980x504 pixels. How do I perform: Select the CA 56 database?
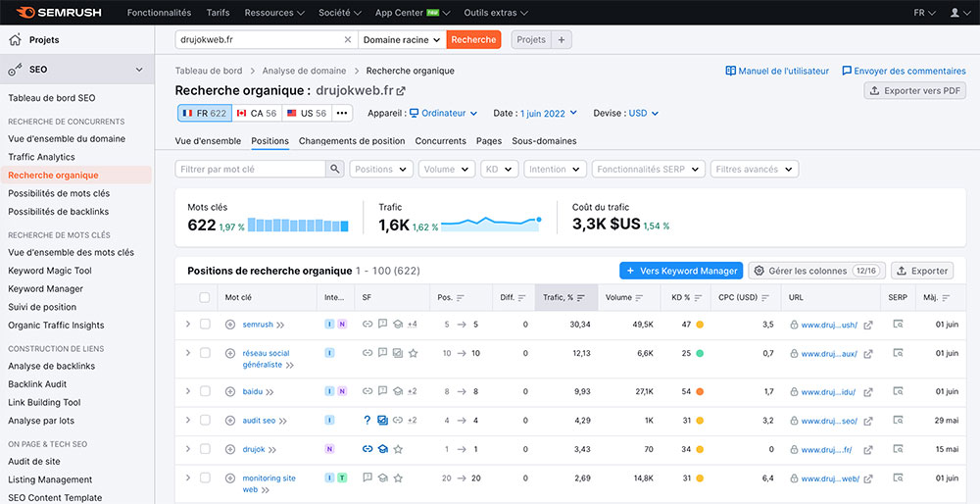[257, 113]
